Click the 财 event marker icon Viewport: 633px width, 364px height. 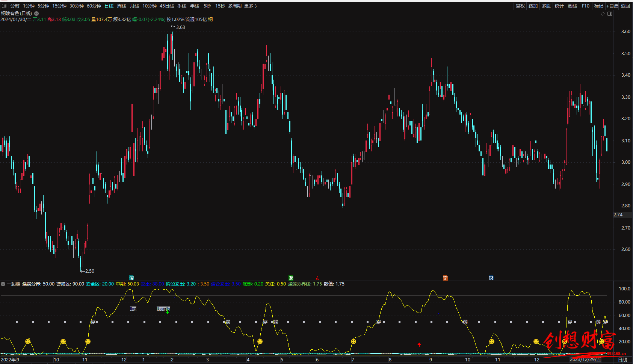491,278
